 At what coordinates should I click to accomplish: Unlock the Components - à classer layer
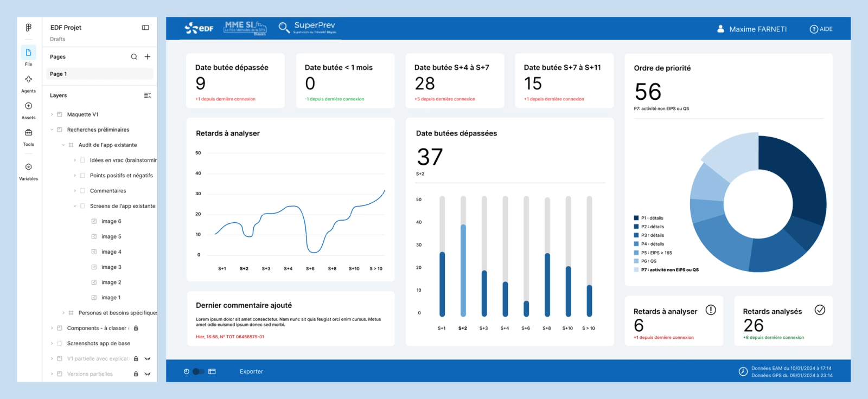tap(136, 328)
